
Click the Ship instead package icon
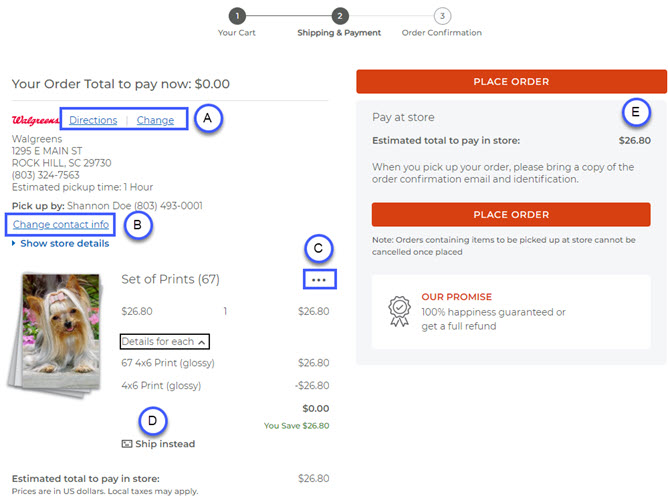[127, 444]
